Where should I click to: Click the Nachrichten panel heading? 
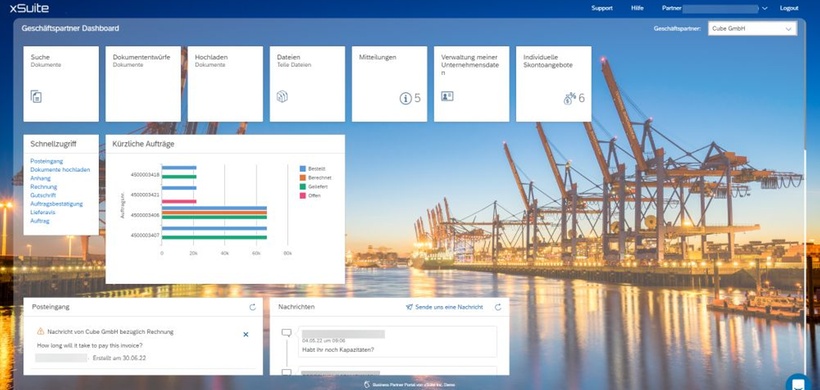coord(297,307)
